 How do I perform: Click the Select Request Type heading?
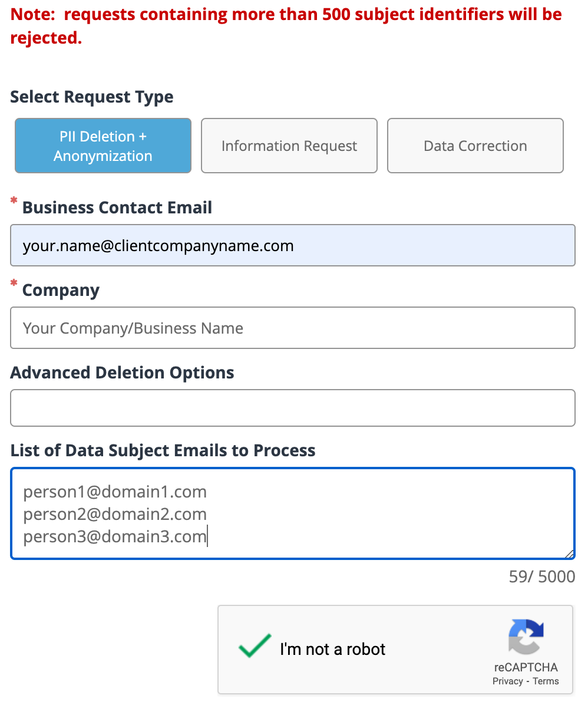(x=92, y=97)
